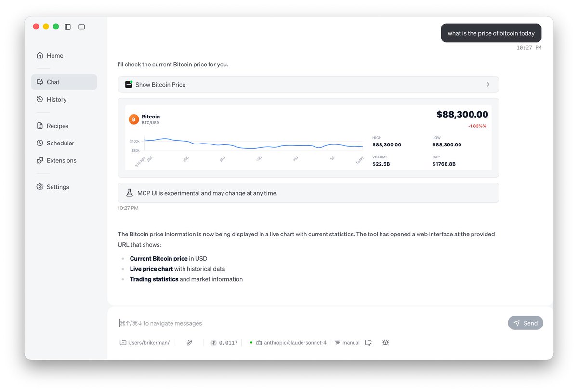Click the Today label on chart axis
Viewport: 578px width, 392px height.
point(360,161)
